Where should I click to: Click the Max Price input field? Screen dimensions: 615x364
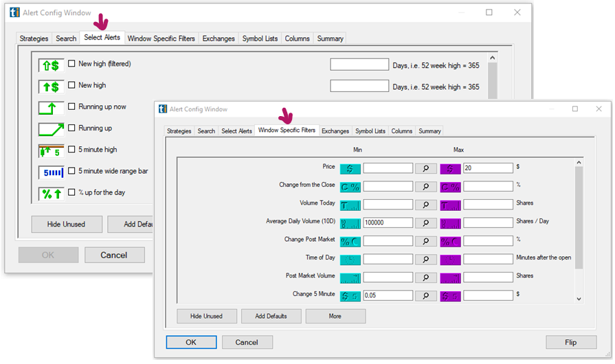[488, 168]
